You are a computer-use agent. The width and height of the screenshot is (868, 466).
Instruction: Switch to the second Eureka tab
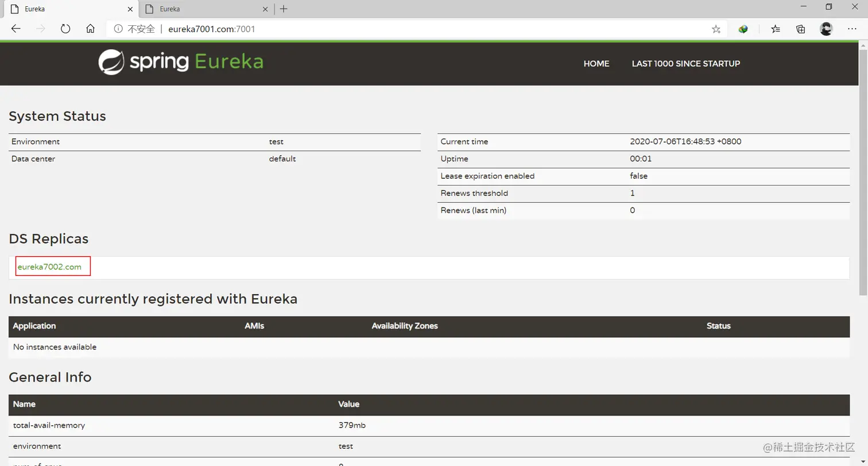[x=206, y=9]
